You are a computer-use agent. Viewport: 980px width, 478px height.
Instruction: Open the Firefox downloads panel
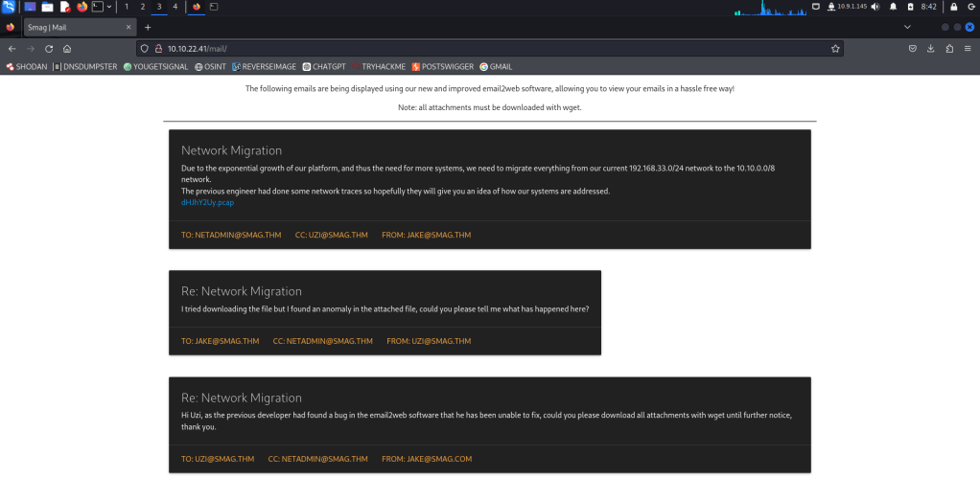pos(930,48)
